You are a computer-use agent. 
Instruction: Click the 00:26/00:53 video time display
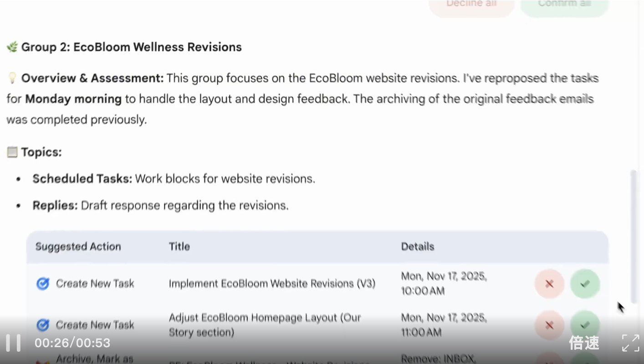click(x=72, y=343)
